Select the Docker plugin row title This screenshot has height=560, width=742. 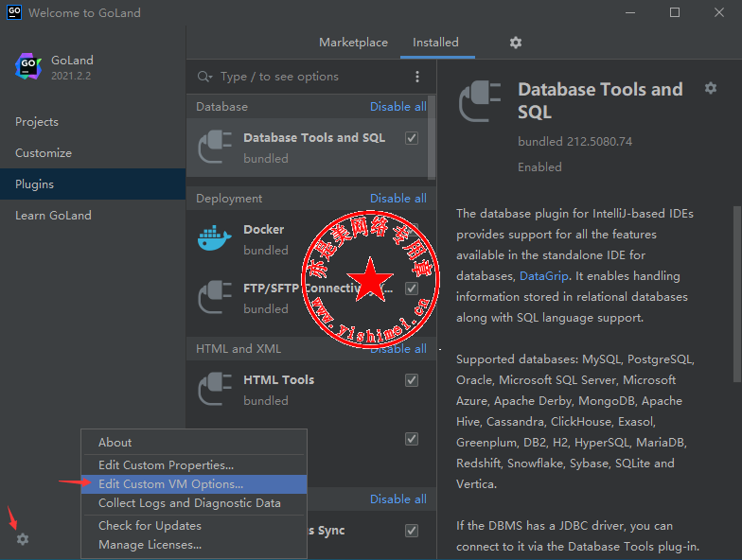pos(263,229)
